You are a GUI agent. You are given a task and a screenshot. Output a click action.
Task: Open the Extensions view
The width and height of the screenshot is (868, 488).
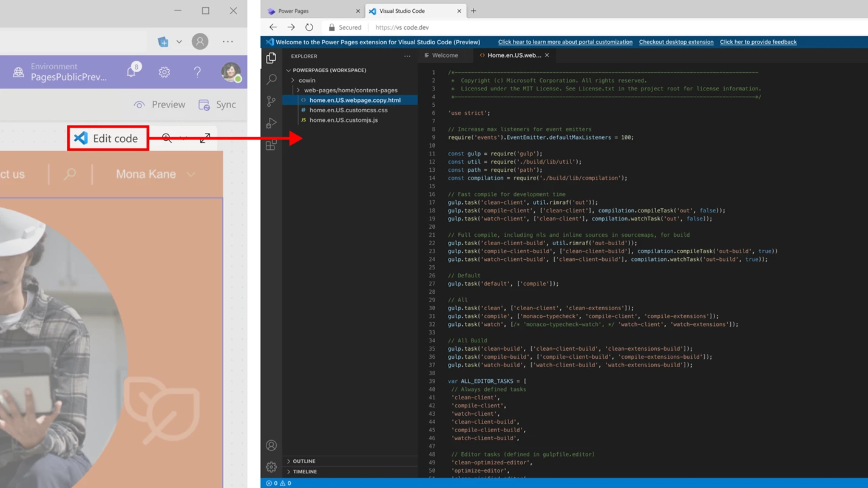(x=271, y=144)
